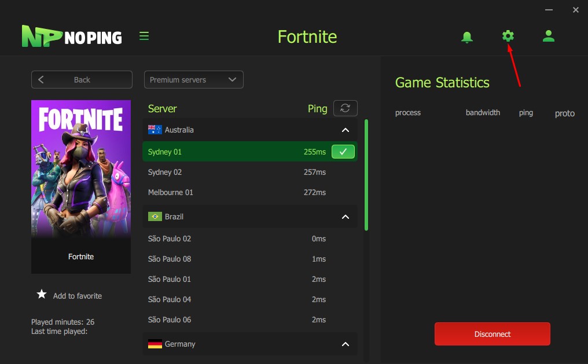
Task: Select the São Paulo 02 server
Action: click(250, 239)
